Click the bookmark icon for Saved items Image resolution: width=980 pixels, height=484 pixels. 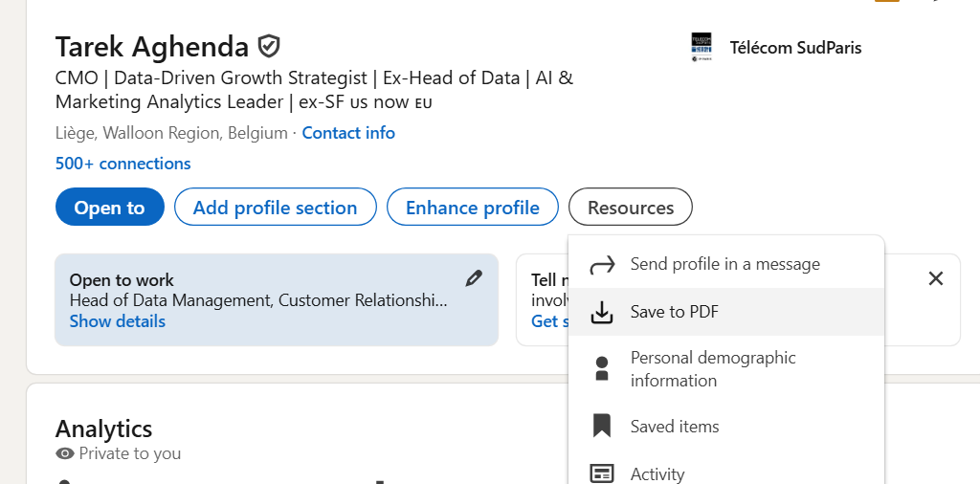tap(601, 427)
